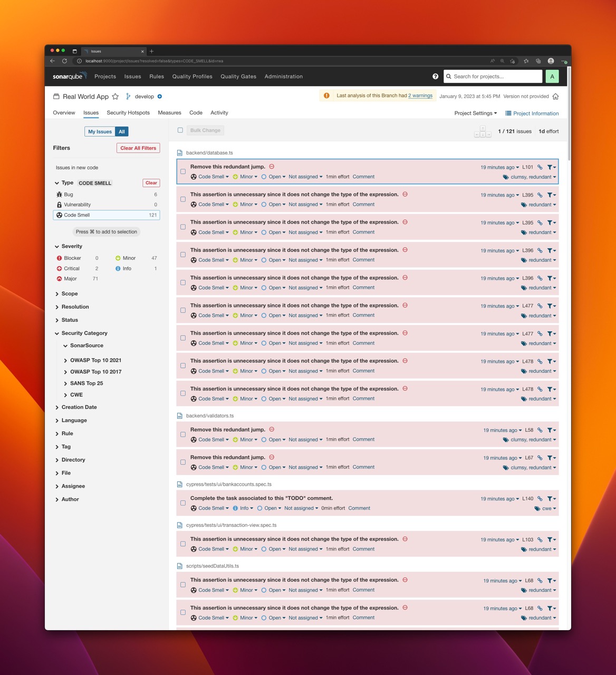Screen dimensions: 616x675
Task: Expand the Creation Date filter section
Action: click(x=79, y=407)
